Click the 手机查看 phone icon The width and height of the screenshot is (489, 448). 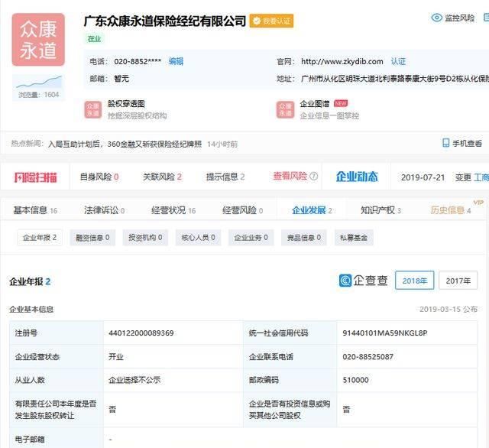[446, 143]
